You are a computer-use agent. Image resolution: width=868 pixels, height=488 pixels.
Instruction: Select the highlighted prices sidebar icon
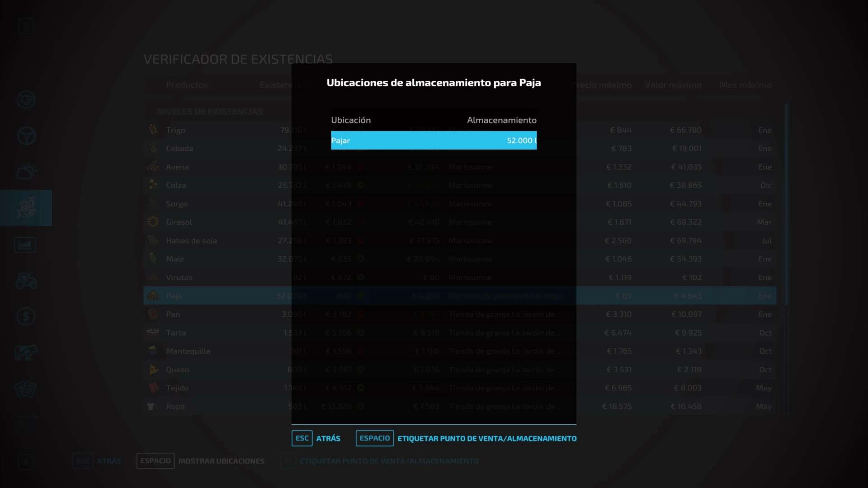click(x=26, y=208)
